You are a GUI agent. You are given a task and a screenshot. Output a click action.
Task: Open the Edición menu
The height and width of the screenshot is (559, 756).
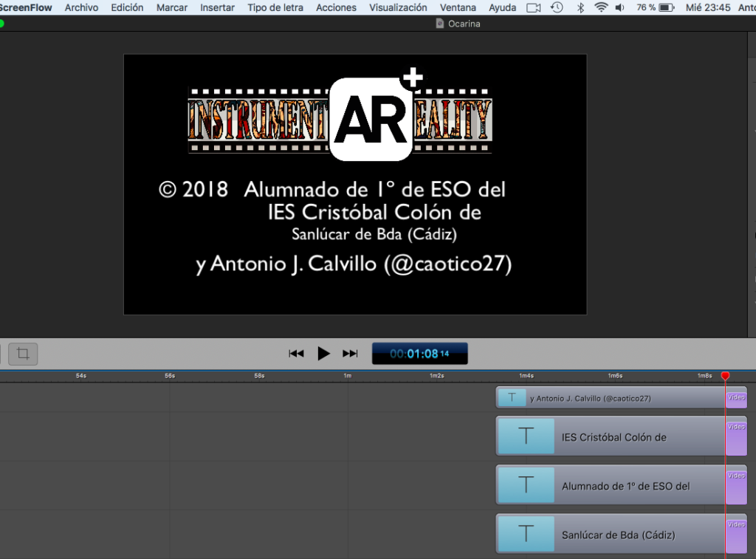coord(127,7)
